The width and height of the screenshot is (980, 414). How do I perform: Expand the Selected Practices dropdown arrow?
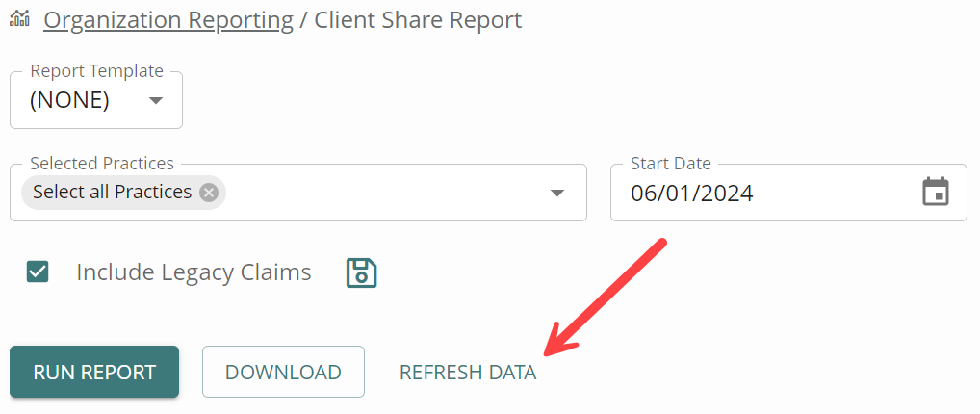pos(556,193)
